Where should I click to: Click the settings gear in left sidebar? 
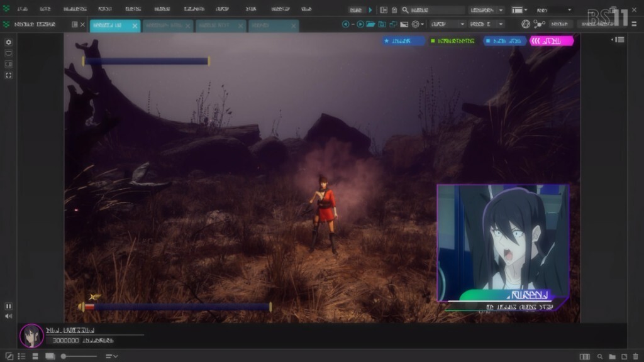pos(8,42)
